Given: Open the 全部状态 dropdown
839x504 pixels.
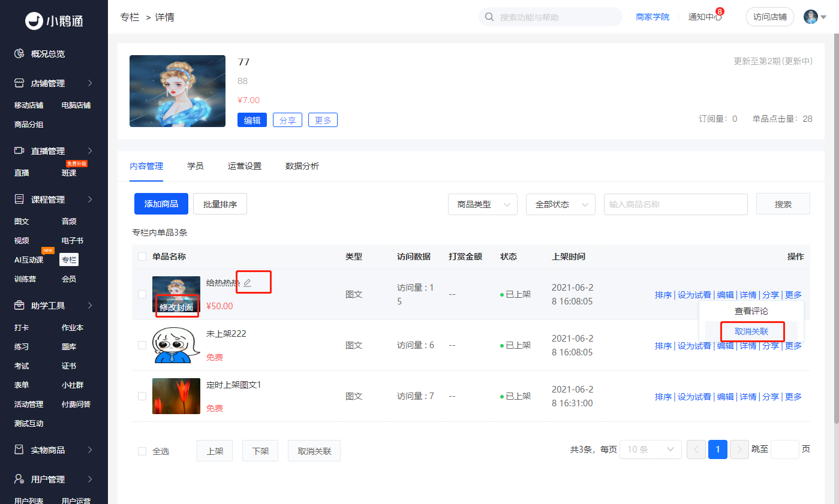Looking at the screenshot, I should 561,204.
